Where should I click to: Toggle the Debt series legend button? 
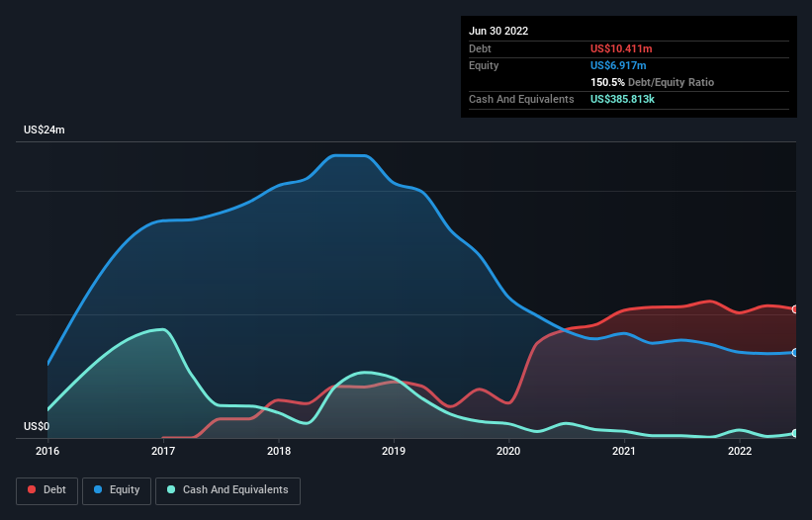(x=47, y=490)
